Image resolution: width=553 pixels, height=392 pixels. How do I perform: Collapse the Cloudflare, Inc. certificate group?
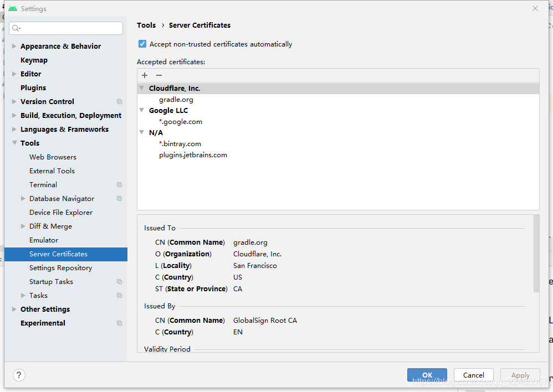[142, 89]
